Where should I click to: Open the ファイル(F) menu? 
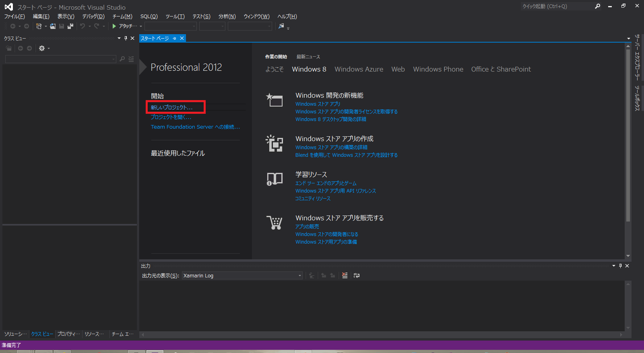pyautogui.click(x=14, y=16)
